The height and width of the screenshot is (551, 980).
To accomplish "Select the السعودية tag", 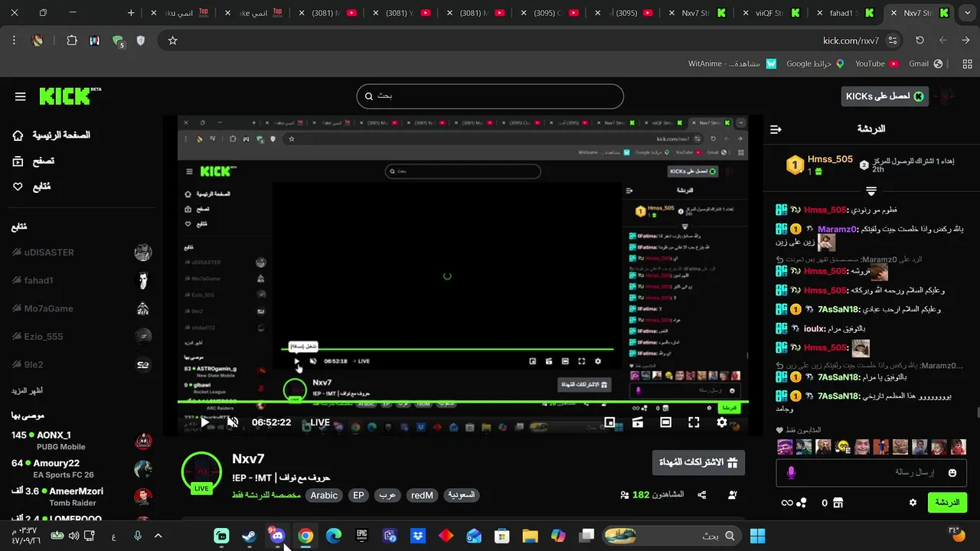I will [461, 495].
